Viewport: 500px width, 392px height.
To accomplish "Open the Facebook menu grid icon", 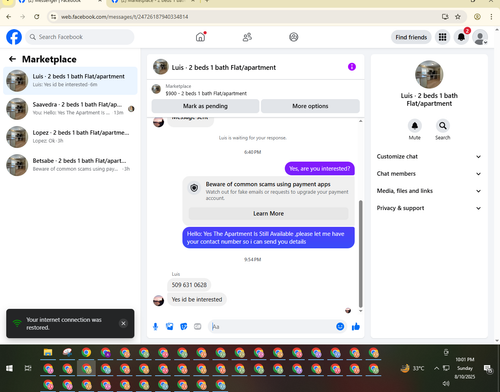I will click(442, 37).
